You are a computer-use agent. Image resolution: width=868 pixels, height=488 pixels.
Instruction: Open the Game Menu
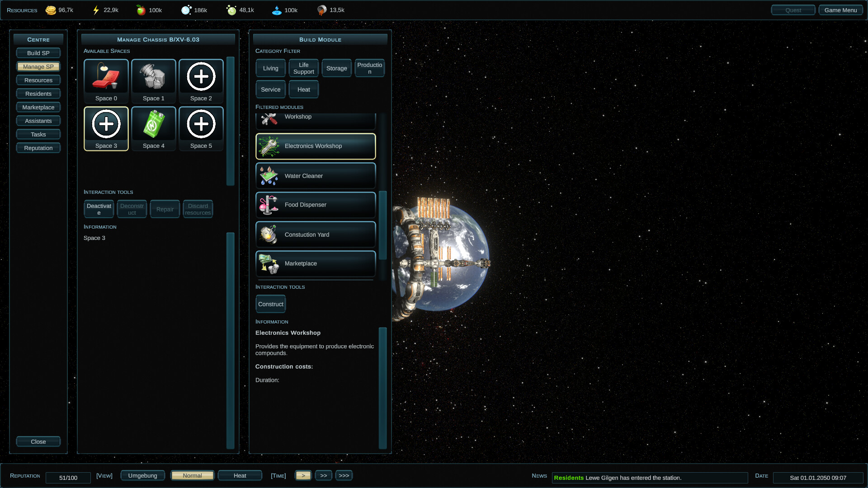point(840,9)
